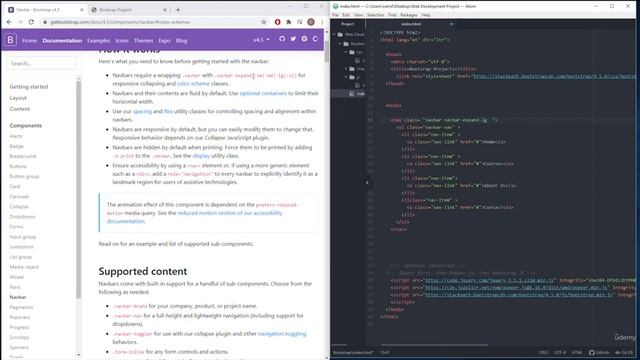Select the file under the js folder in Atom
Viewport: 640px width, 360px height.
pos(360,85)
